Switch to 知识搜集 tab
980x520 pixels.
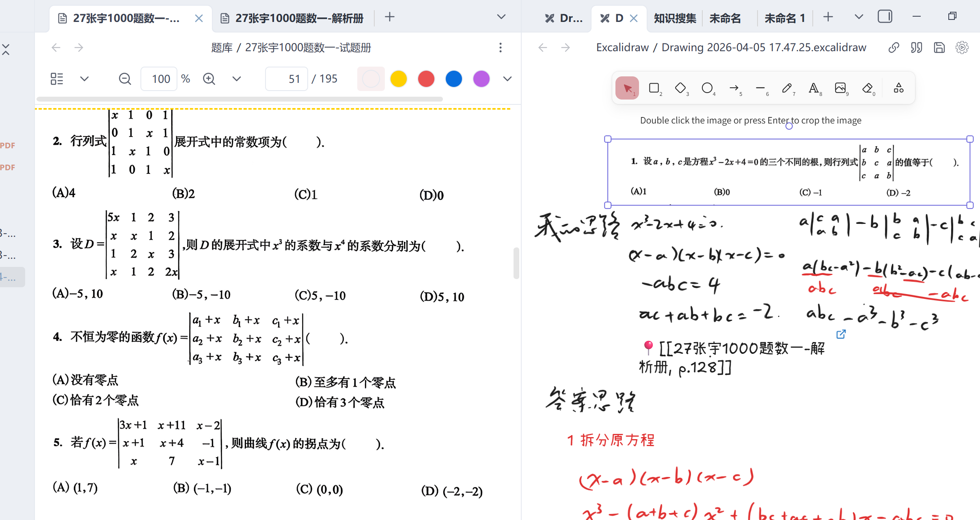pos(675,18)
